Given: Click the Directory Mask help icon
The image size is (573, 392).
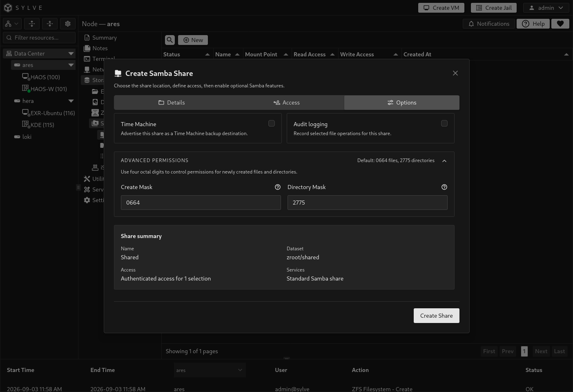Looking at the screenshot, I should tap(444, 187).
